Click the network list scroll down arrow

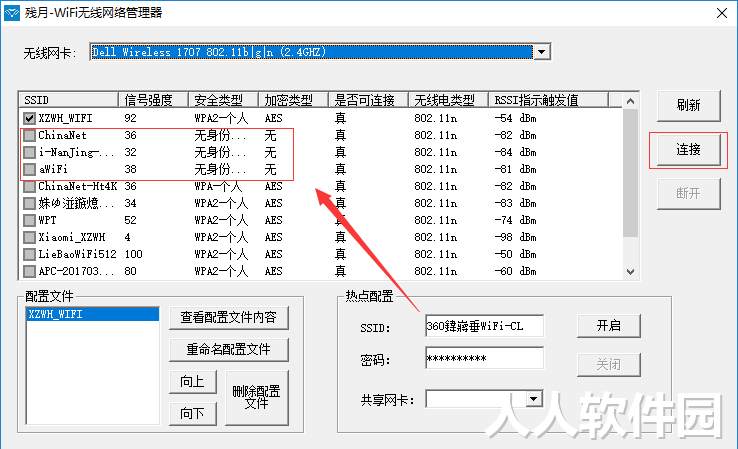(x=631, y=272)
